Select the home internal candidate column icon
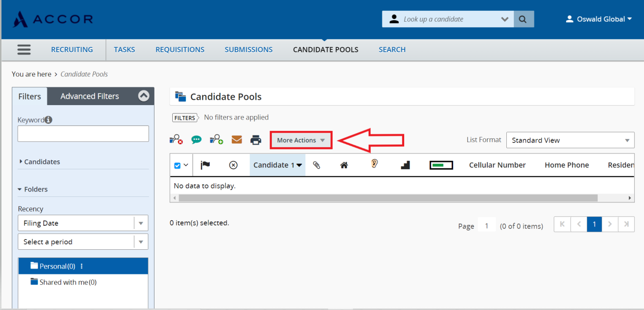 pyautogui.click(x=344, y=164)
